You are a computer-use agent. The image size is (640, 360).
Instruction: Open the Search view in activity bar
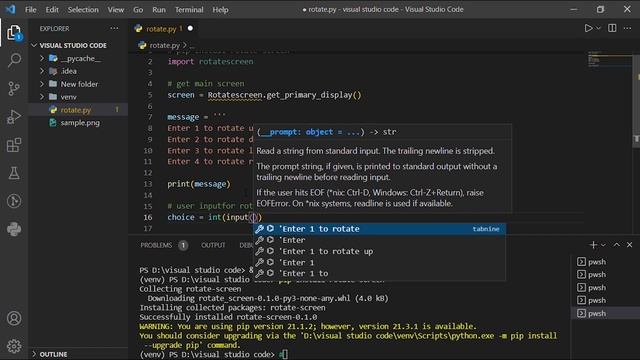14,60
